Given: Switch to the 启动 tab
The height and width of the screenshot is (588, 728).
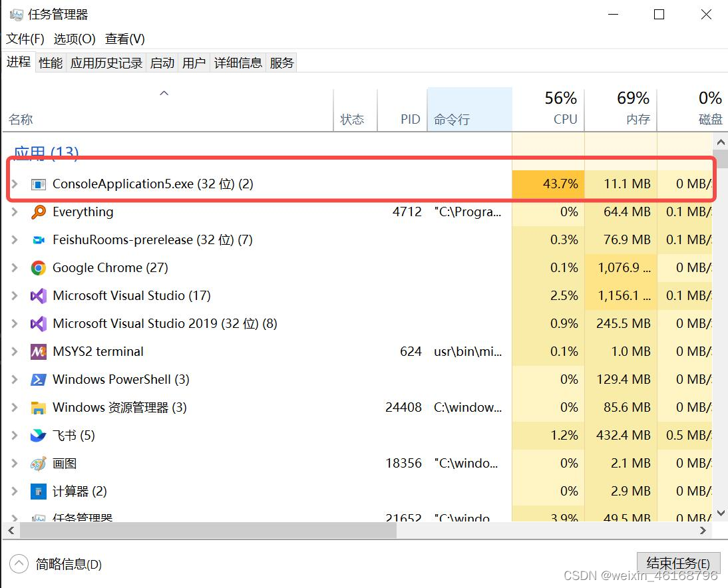Looking at the screenshot, I should 162,63.
